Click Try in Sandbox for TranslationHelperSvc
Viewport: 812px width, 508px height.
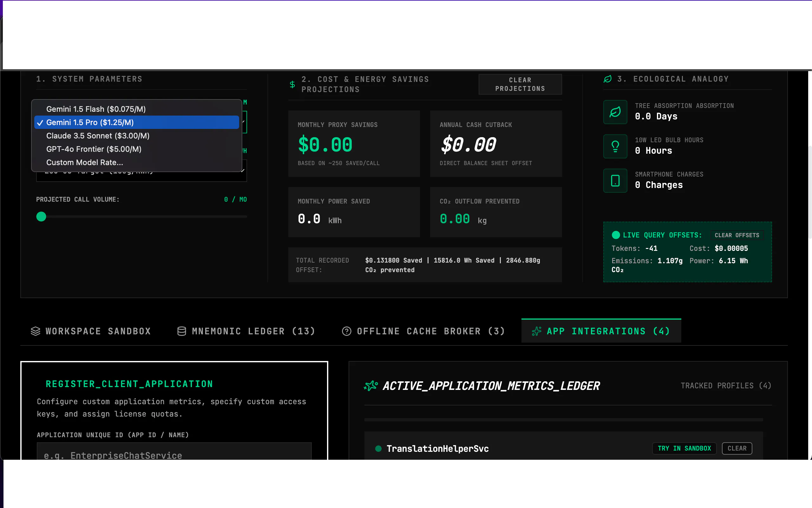pos(684,449)
